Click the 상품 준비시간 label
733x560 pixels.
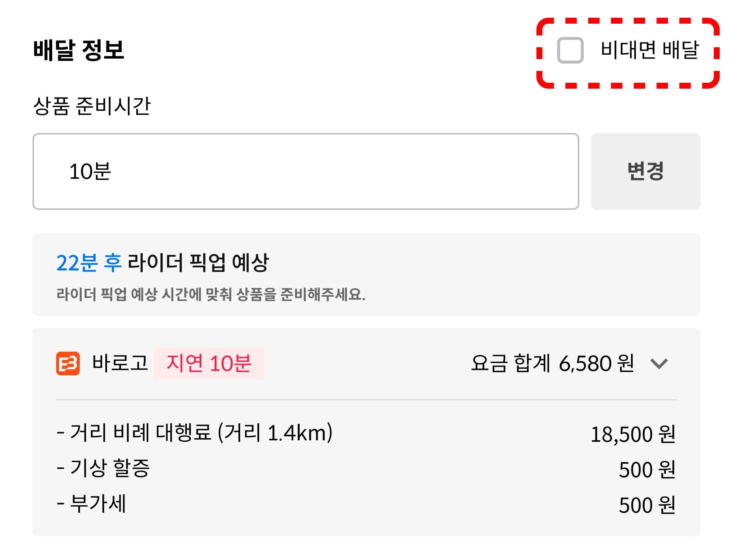click(x=92, y=106)
